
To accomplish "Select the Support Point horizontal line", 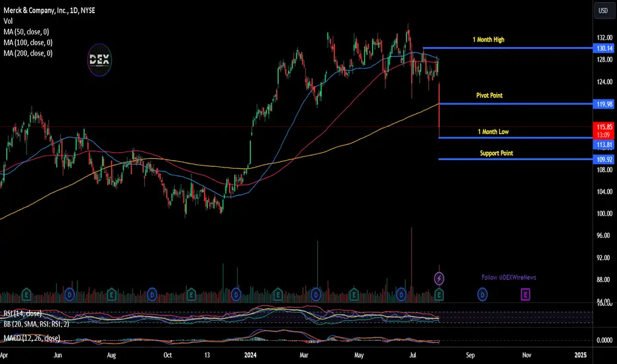I will (516, 159).
